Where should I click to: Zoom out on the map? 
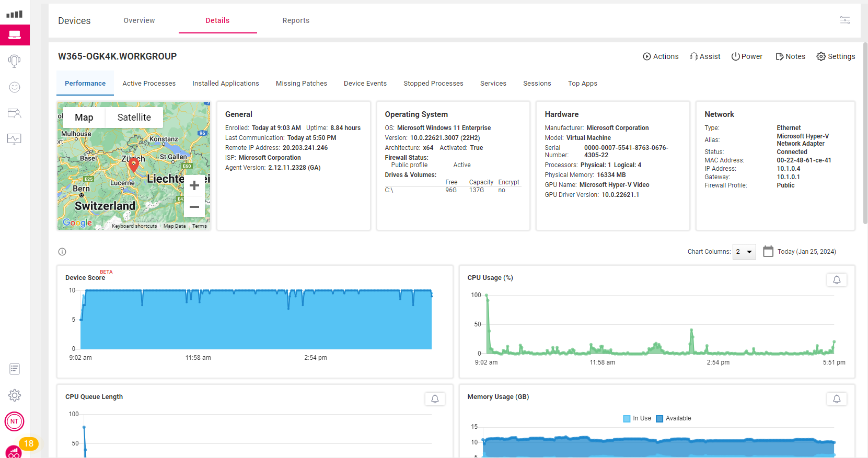click(194, 207)
